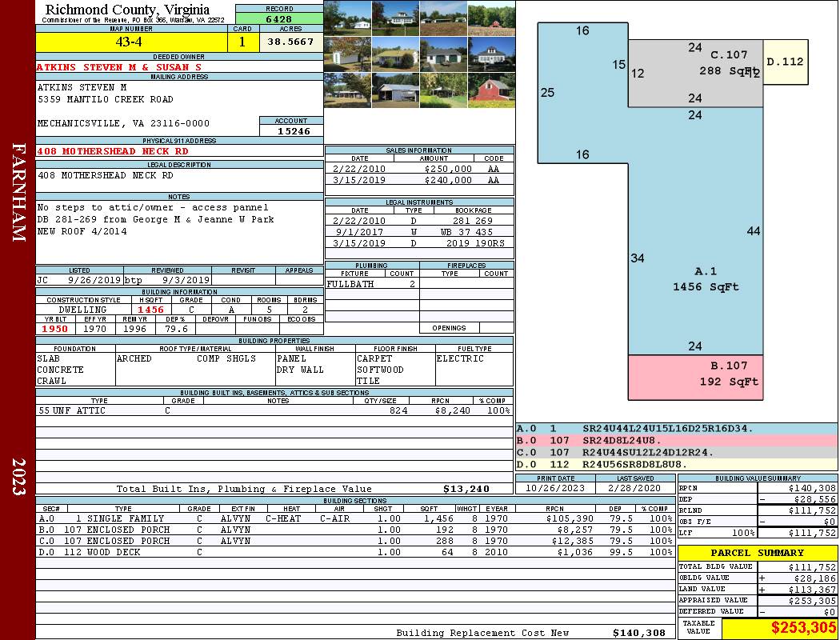Open the distant red barn across field photo
The image size is (840, 640).
pos(491,18)
